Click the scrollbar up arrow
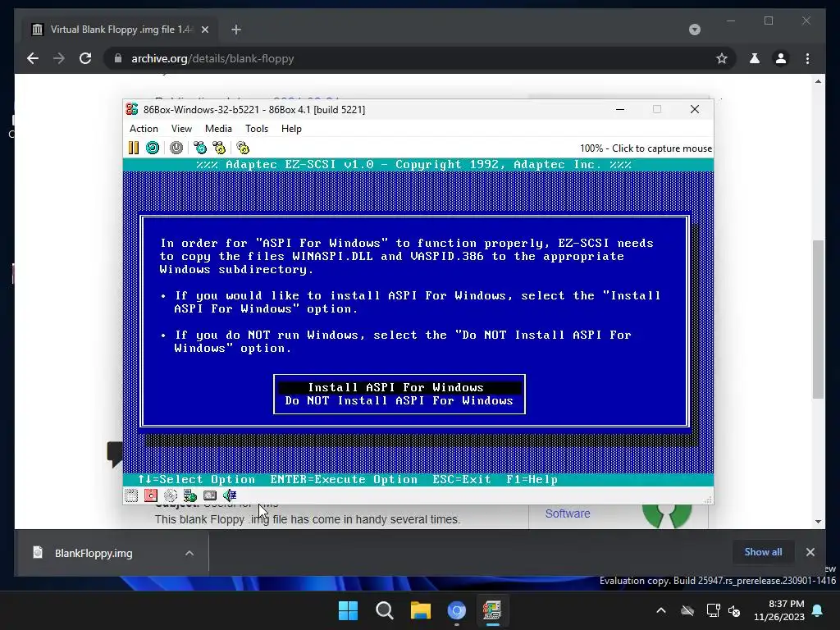Screen dimensions: 840x630 818,81
